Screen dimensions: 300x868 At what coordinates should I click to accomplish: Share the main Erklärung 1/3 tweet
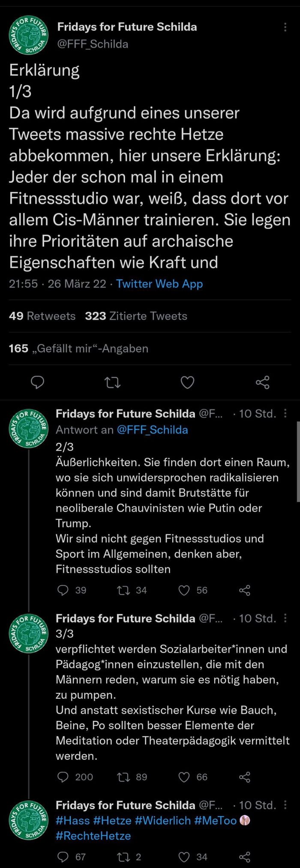pos(262,382)
